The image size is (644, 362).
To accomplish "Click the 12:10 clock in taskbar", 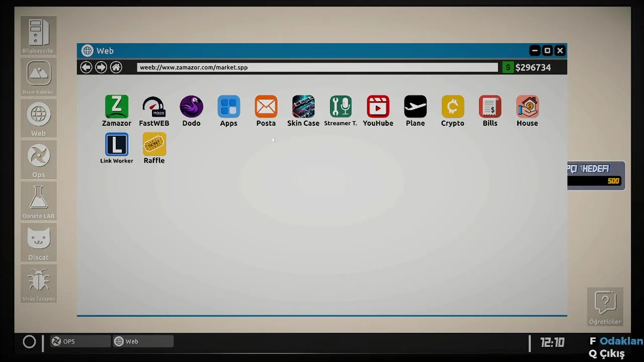I will pyautogui.click(x=552, y=342).
